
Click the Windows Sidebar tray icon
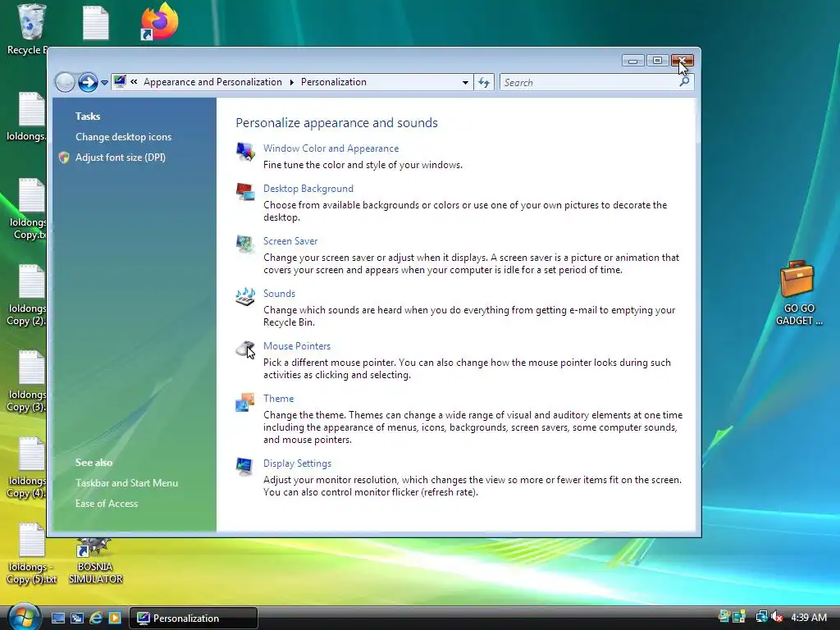click(x=740, y=617)
